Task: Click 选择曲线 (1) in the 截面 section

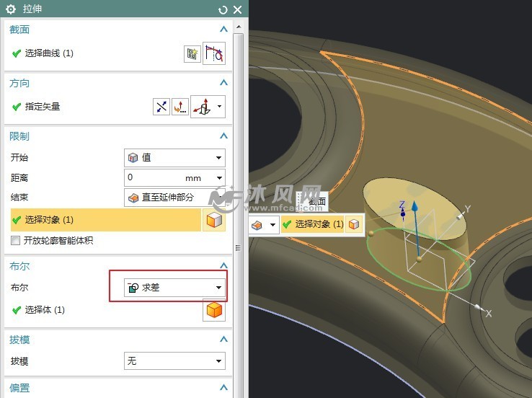Action: [49, 53]
